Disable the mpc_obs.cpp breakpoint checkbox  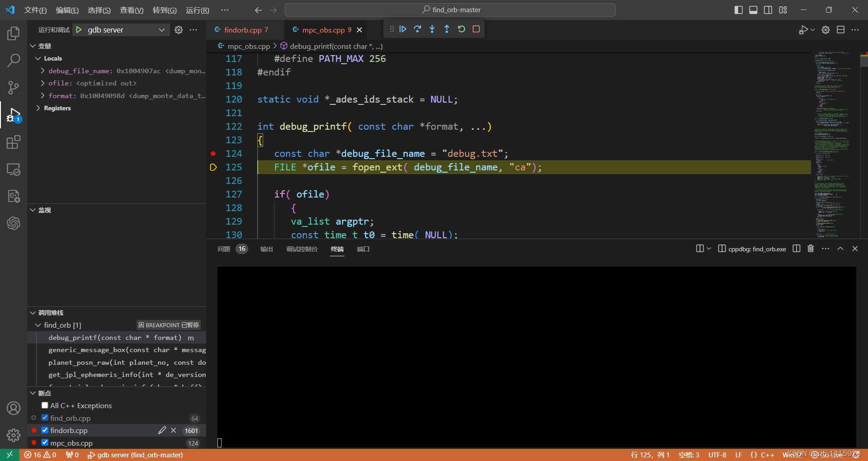pyautogui.click(x=45, y=442)
